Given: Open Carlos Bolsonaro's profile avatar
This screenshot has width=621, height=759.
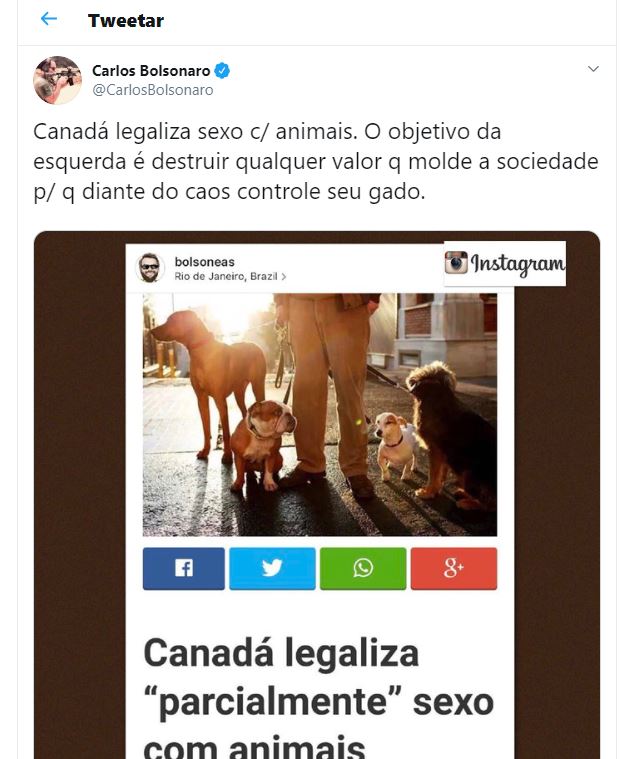Looking at the screenshot, I should [57, 80].
